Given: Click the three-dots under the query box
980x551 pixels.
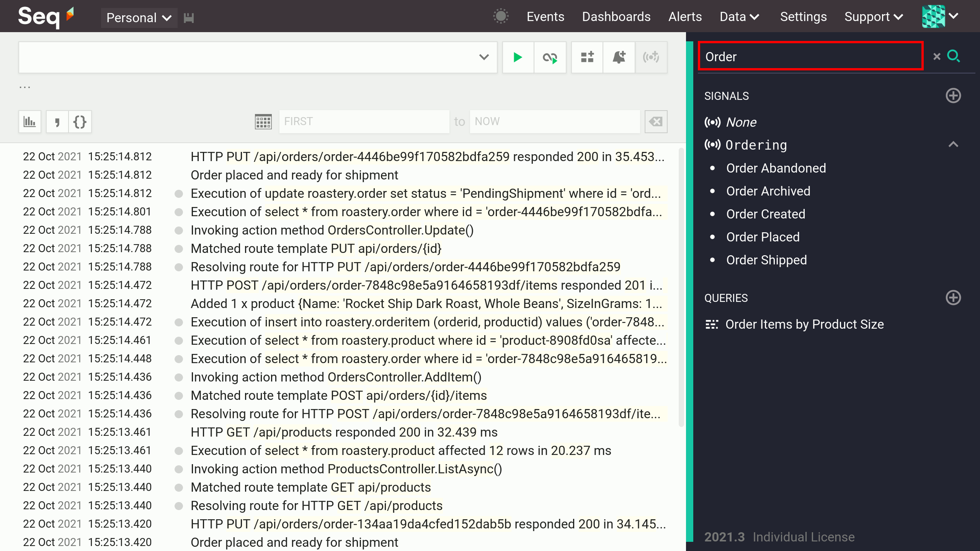Looking at the screenshot, I should tap(25, 88).
